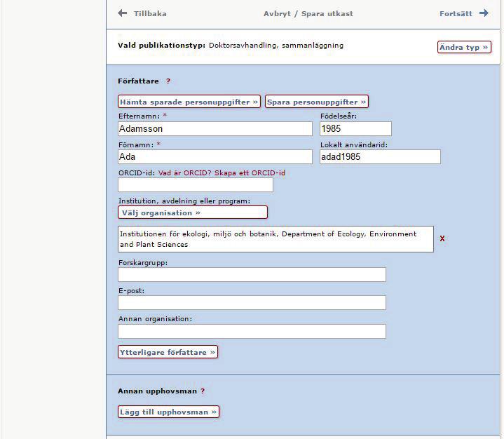504x439 pixels.
Task: Focus the Förnamn field containing Ada
Action: click(x=215, y=157)
